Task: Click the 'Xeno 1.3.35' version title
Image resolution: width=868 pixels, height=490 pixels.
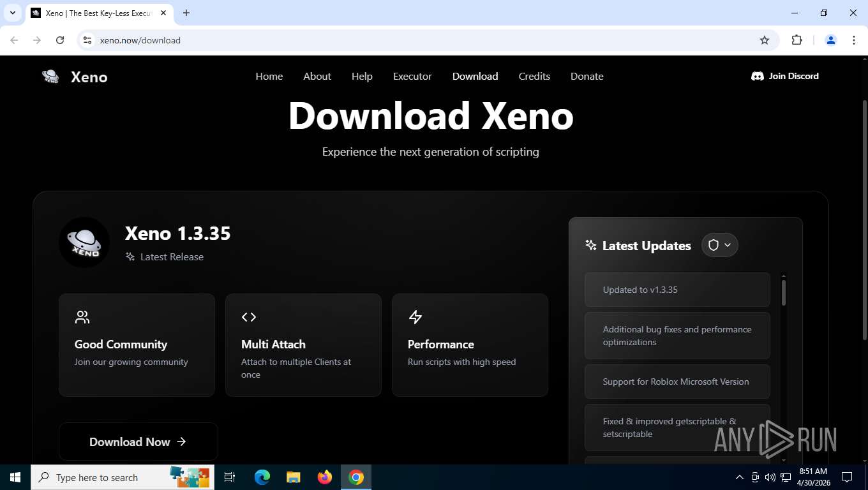Action: [x=177, y=234]
